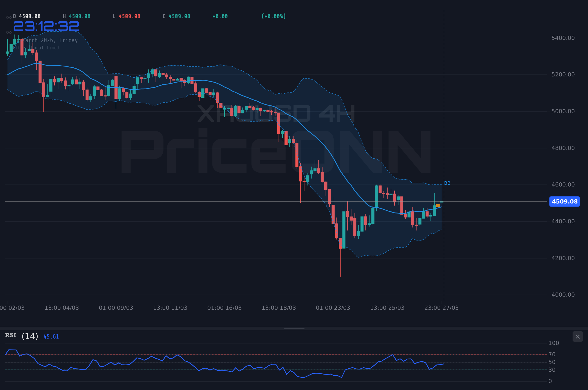This screenshot has height=390, width=588.
Task: Toggle the OHLC overlay eye icon
Action: (x=9, y=16)
